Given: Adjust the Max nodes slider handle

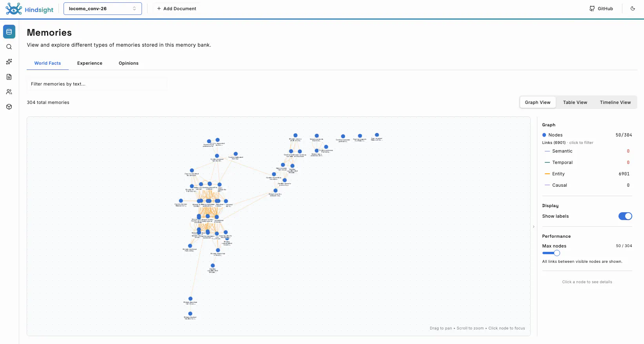Looking at the screenshot, I should (557, 253).
